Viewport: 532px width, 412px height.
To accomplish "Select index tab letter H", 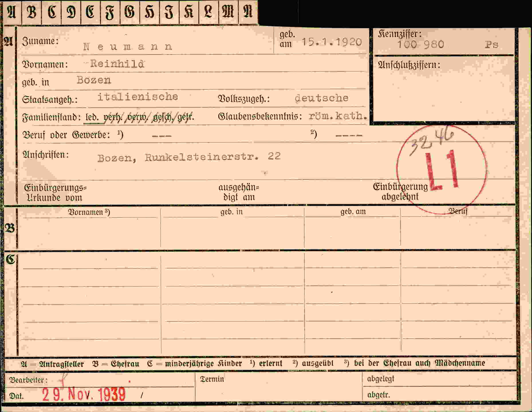I will pos(150,12).
